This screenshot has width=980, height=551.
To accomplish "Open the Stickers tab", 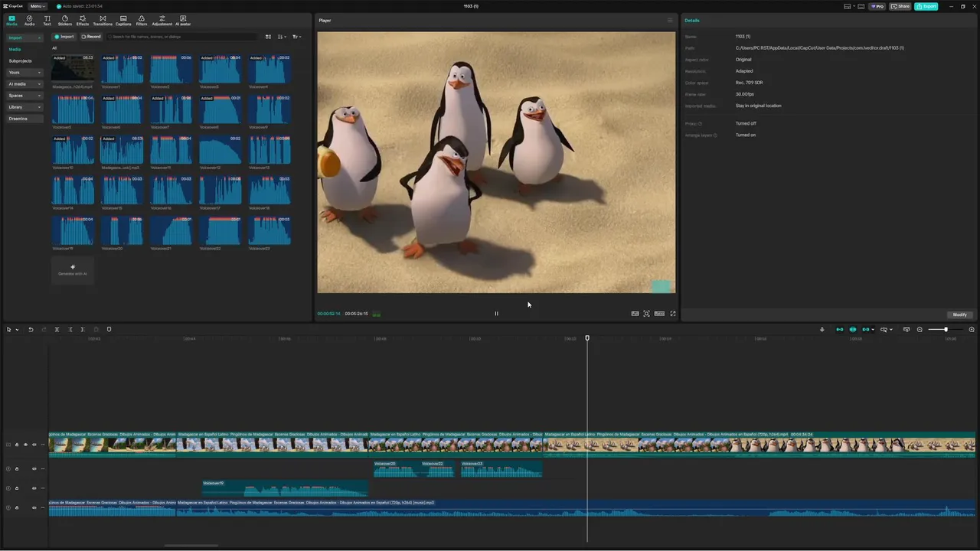I will [64, 20].
